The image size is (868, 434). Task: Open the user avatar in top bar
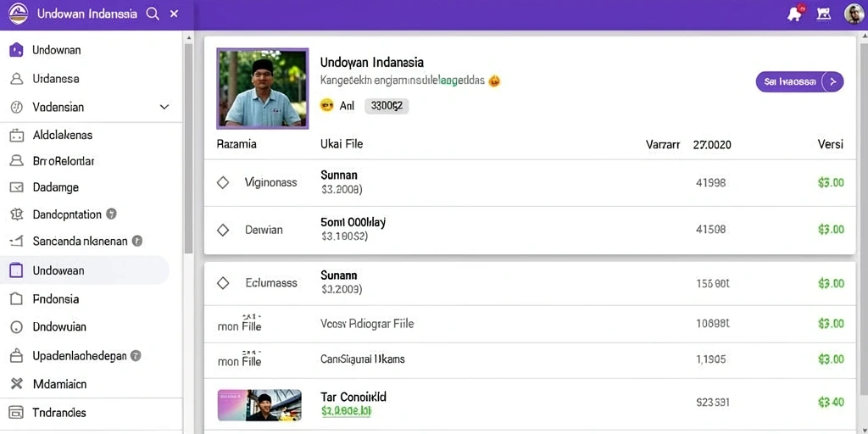pyautogui.click(x=854, y=14)
